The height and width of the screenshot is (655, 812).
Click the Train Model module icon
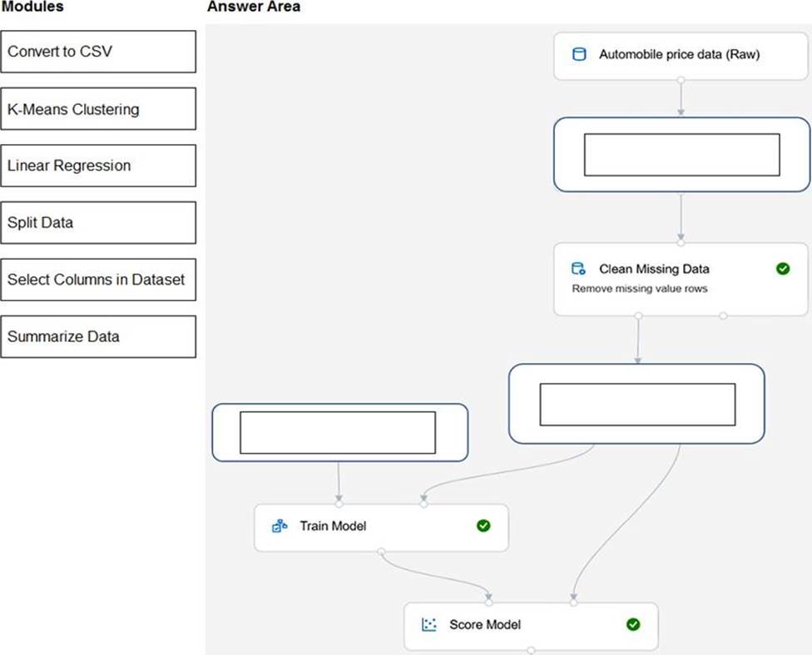click(x=280, y=526)
